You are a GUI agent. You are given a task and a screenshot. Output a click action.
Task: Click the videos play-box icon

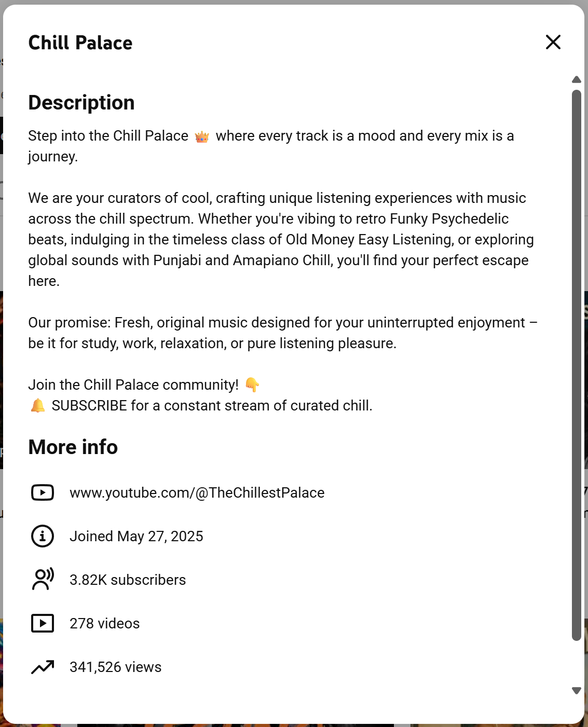tap(43, 623)
